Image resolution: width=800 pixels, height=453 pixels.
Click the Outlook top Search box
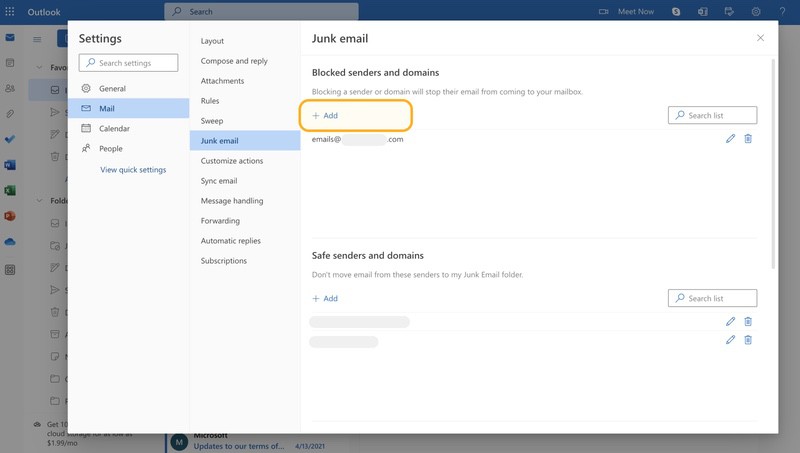pyautogui.click(x=261, y=12)
